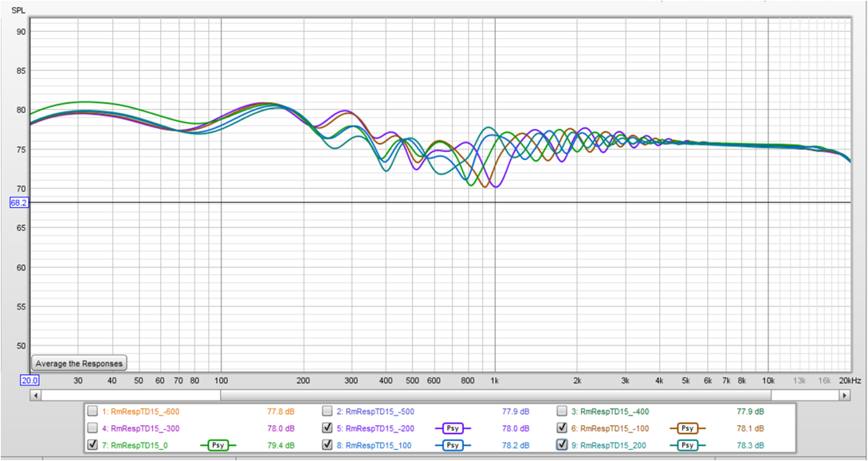
Task: Click the 20kHz frequency axis label
Action: click(x=849, y=381)
